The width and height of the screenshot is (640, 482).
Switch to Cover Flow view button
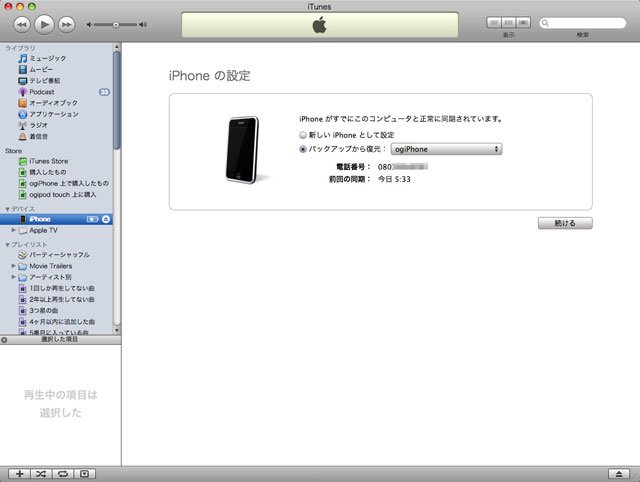523,23
